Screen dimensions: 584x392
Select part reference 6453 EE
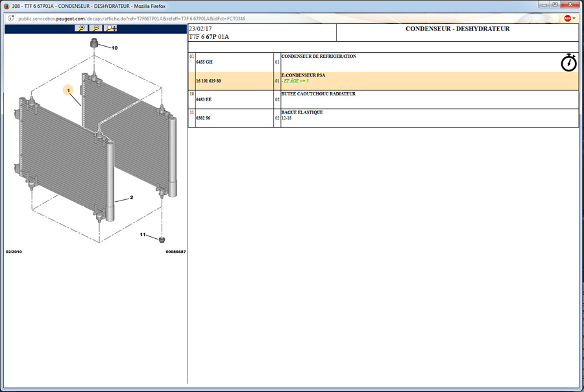pyautogui.click(x=204, y=100)
